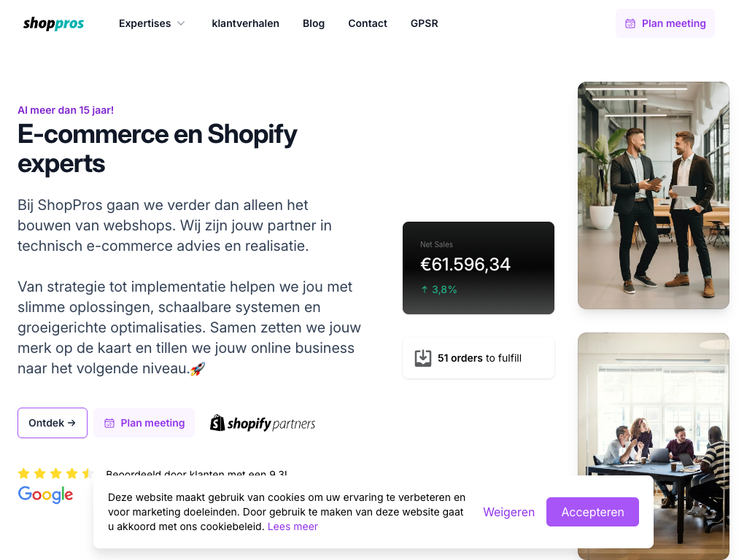Decline cookies via Weigeren
The image size is (747, 560).
[x=508, y=512]
